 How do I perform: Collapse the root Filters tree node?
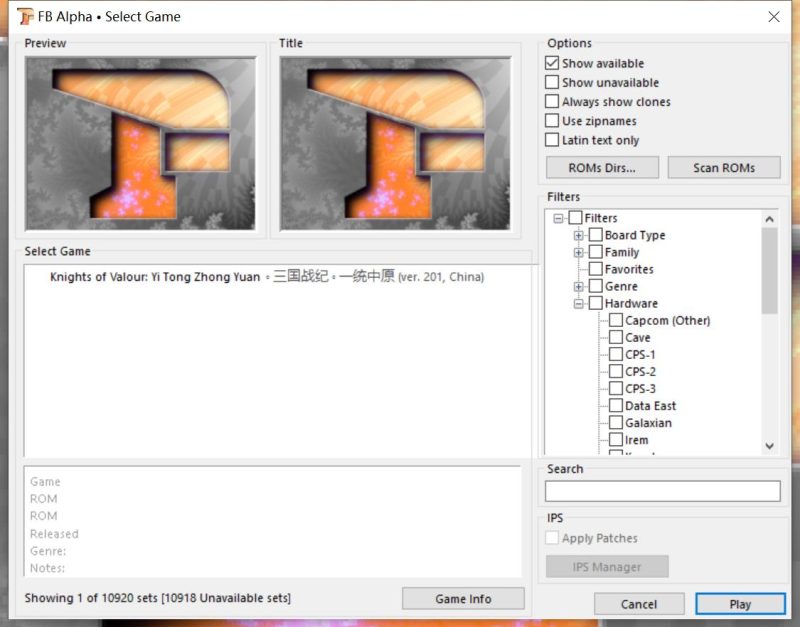(x=558, y=218)
